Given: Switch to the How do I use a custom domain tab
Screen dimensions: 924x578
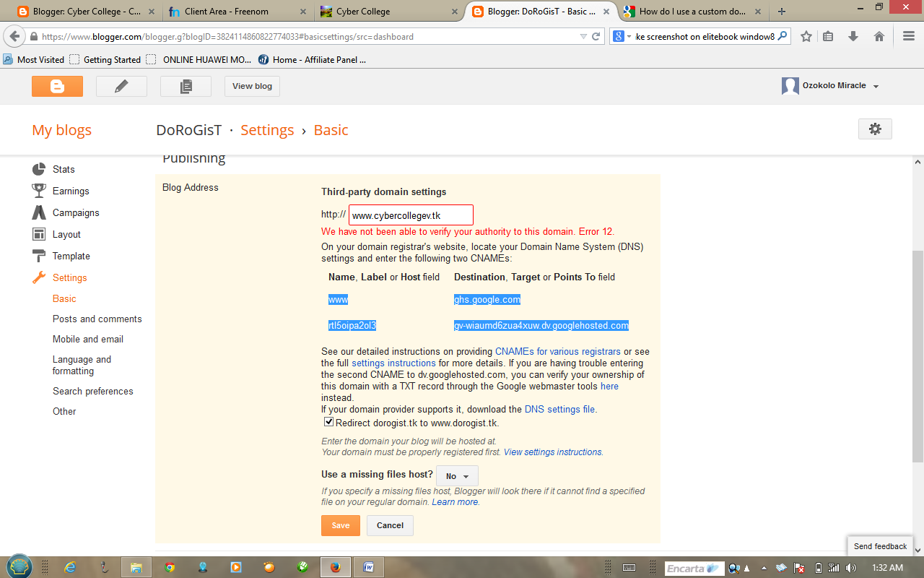Looking at the screenshot, I should coord(693,12).
